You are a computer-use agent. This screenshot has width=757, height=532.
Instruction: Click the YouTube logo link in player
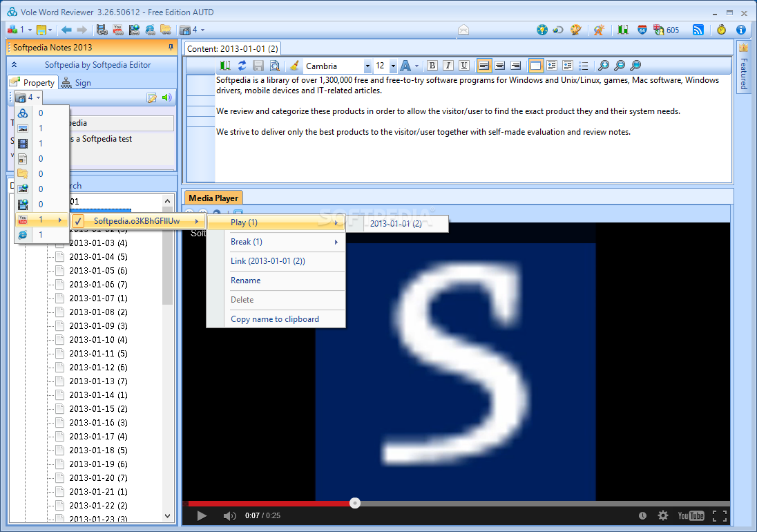coord(691,515)
